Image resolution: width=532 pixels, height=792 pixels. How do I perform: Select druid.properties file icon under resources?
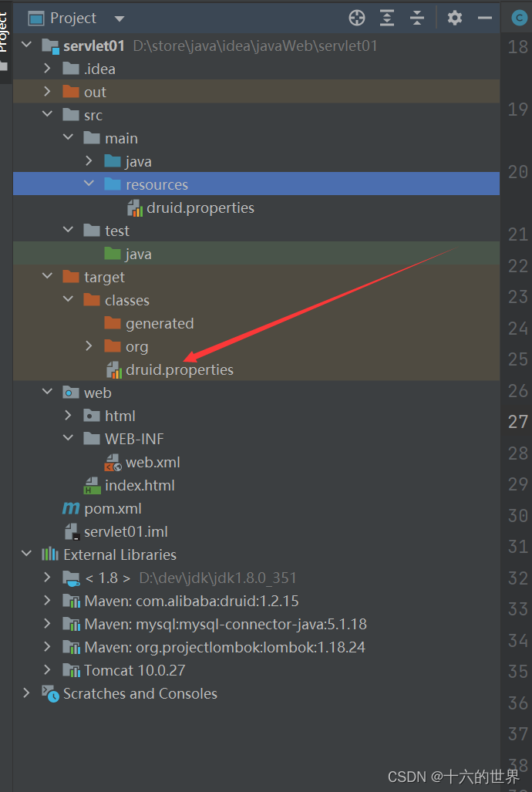pos(135,208)
